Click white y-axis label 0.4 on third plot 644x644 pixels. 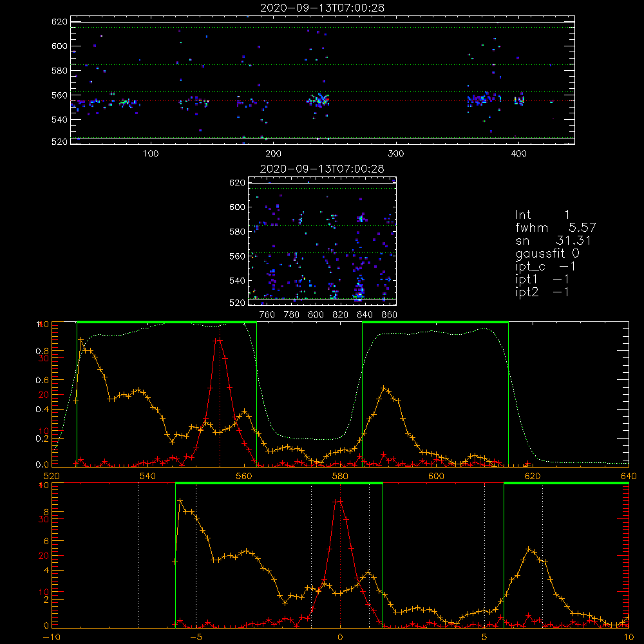(x=42, y=410)
